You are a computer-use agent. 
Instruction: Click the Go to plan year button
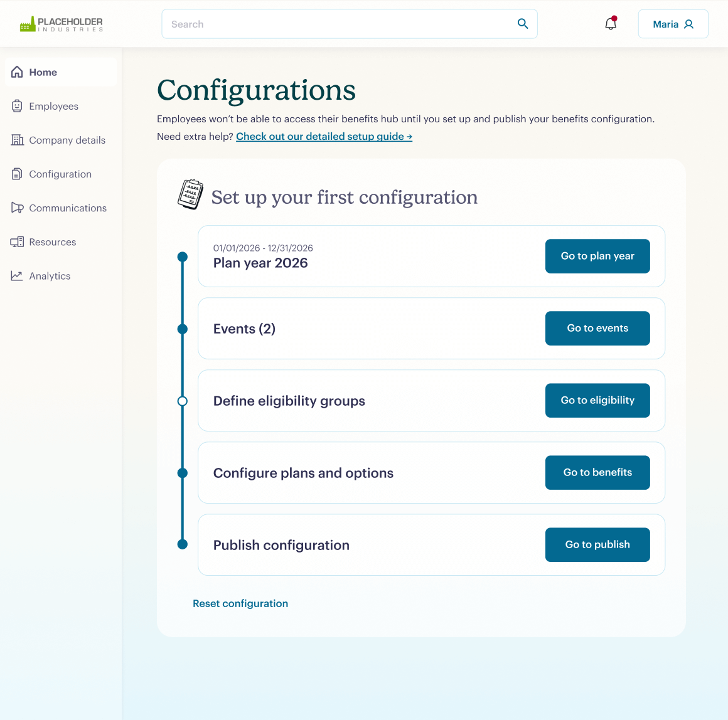[x=597, y=256]
